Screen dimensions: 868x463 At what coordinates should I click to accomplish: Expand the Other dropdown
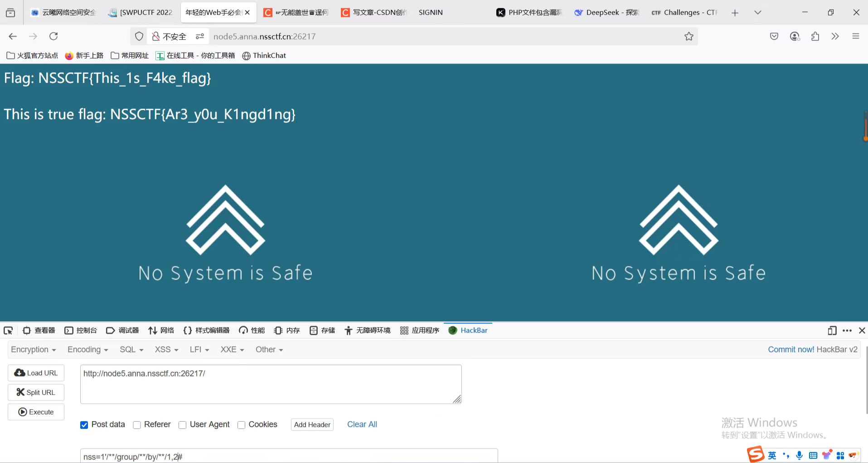pos(269,350)
